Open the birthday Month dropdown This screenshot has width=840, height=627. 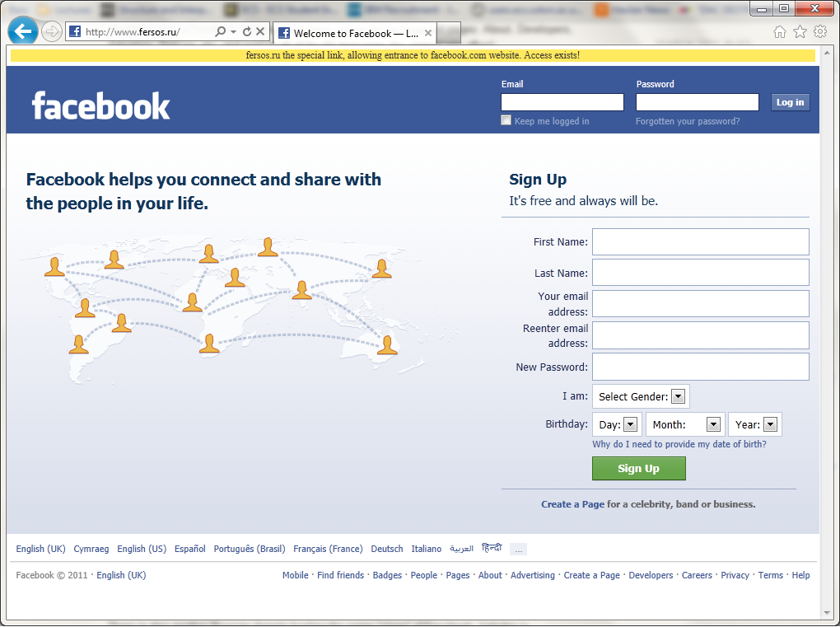(713, 425)
